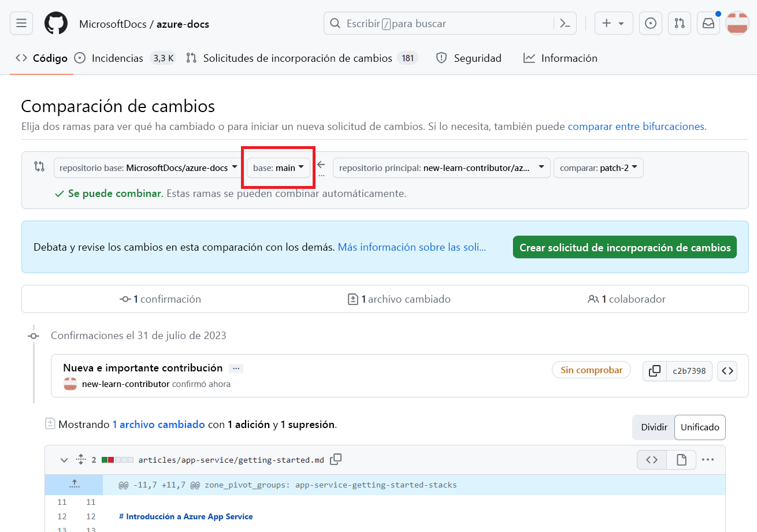Expand the create-new dropdown caret
This screenshot has height=532, width=757.
coord(621,24)
